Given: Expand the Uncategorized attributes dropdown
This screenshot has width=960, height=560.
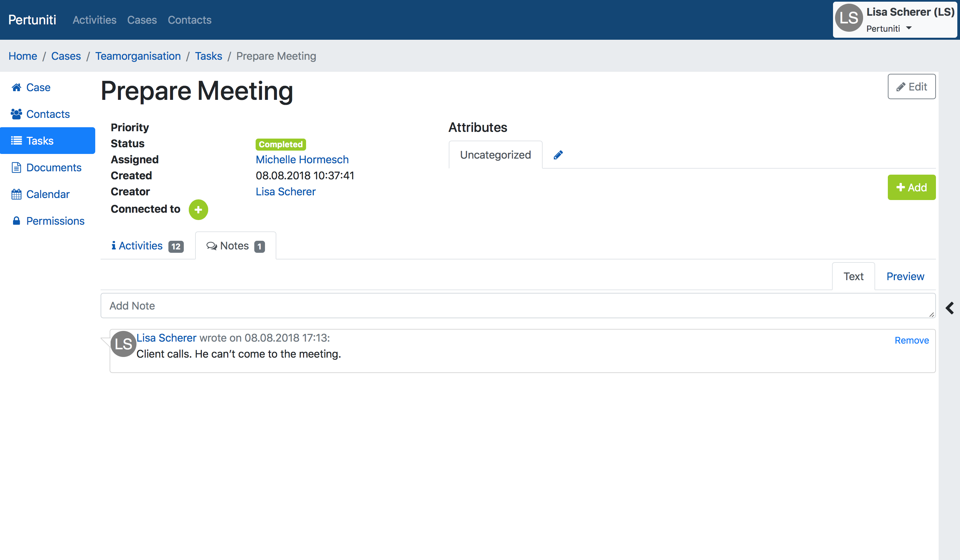Looking at the screenshot, I should [495, 155].
